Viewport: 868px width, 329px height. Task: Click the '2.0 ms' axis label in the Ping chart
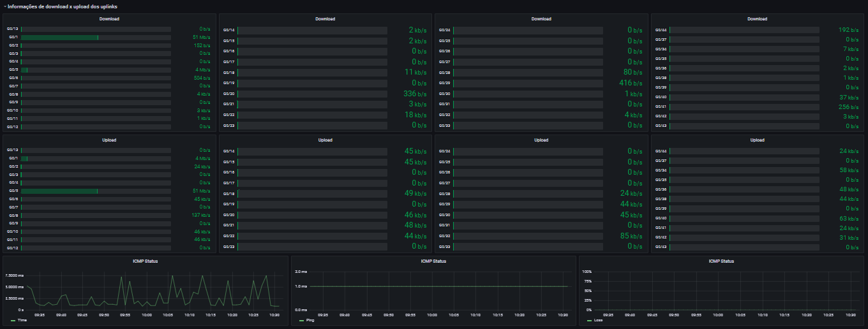(301, 272)
